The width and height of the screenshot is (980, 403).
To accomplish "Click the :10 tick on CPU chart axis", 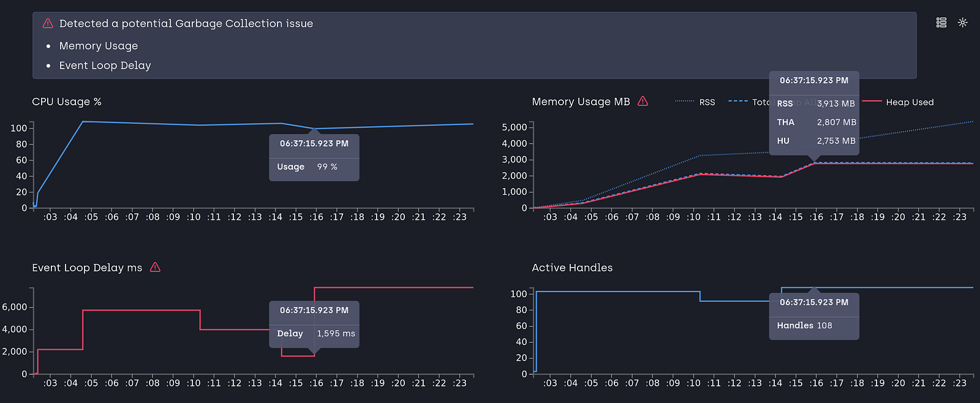I will 194,217.
